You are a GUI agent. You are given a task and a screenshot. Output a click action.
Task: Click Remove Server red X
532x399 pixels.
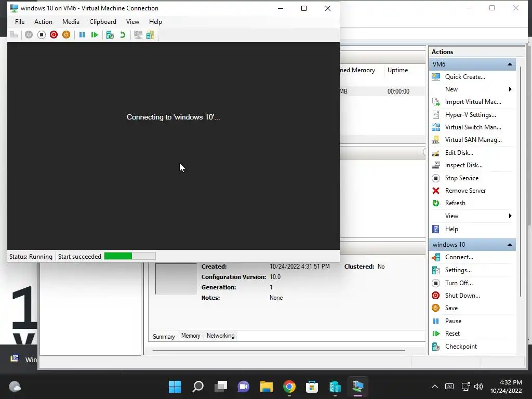click(x=436, y=191)
